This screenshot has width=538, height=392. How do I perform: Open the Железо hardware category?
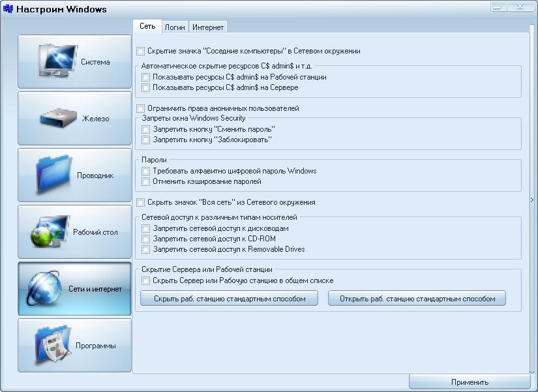[74, 119]
